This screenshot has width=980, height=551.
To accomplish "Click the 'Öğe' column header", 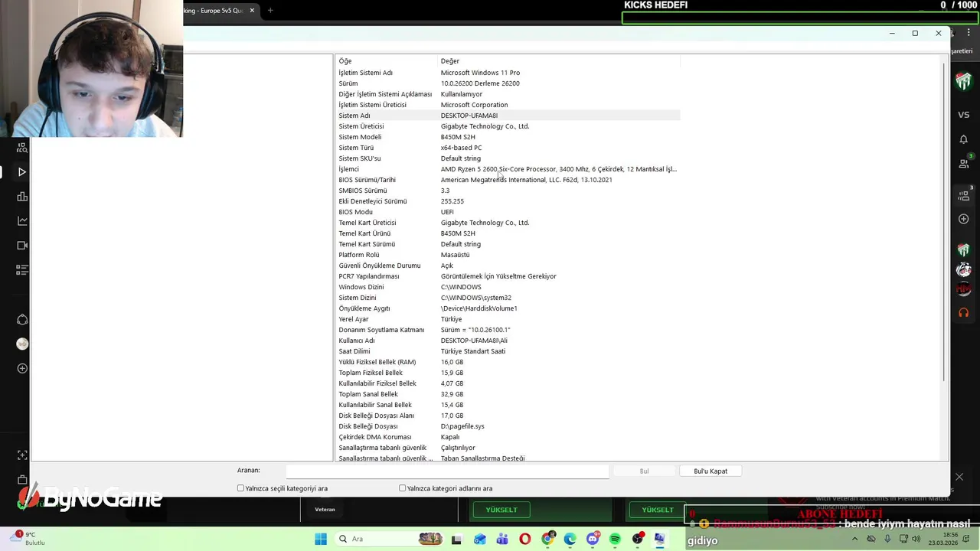I will pyautogui.click(x=387, y=61).
